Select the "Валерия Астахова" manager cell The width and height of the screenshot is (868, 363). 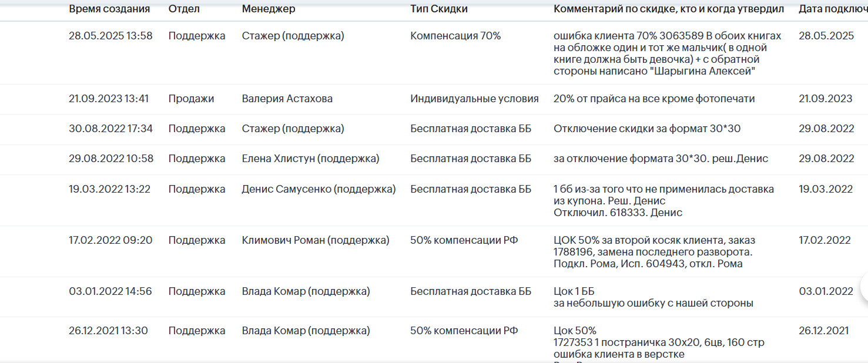(x=287, y=99)
